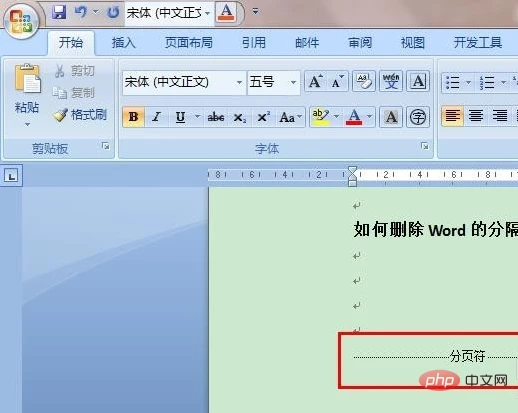Apply bullet list formatting
Screen dimensions: 518x413
pyautogui.click(x=452, y=82)
